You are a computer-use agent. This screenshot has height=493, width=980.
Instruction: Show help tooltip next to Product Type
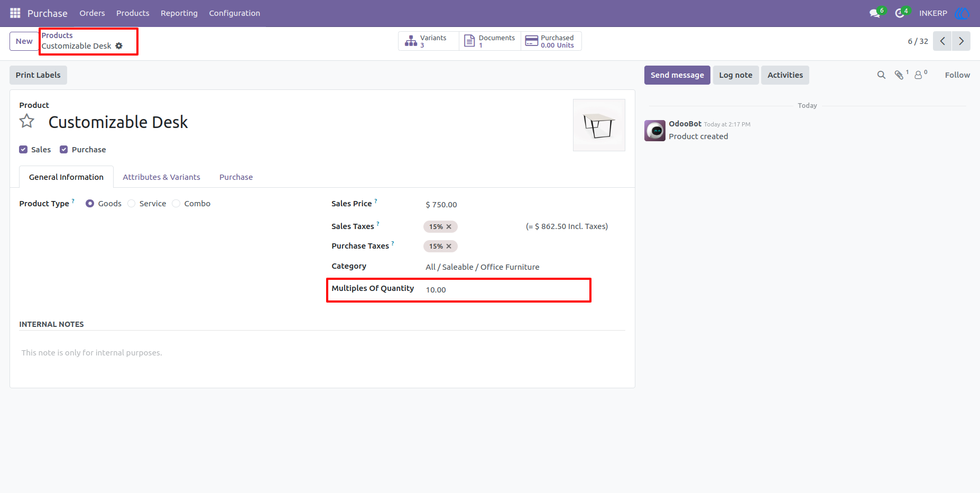point(73,201)
